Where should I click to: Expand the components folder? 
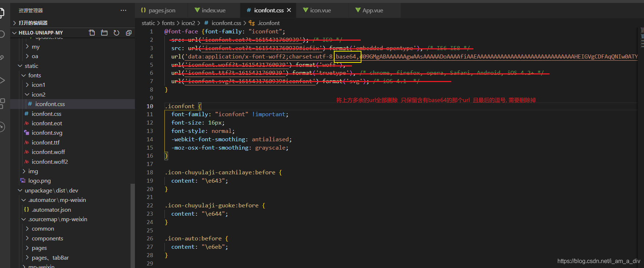tap(72, 238)
